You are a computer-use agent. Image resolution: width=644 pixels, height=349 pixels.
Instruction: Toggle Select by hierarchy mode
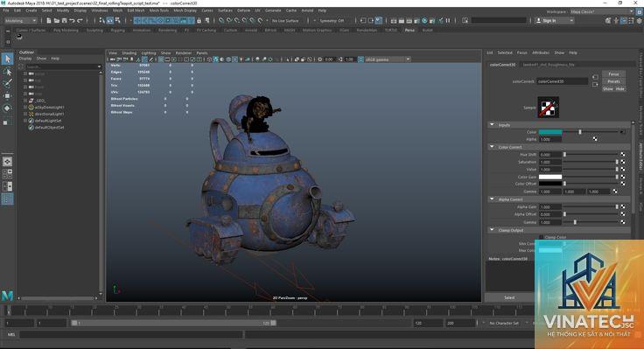click(101, 20)
